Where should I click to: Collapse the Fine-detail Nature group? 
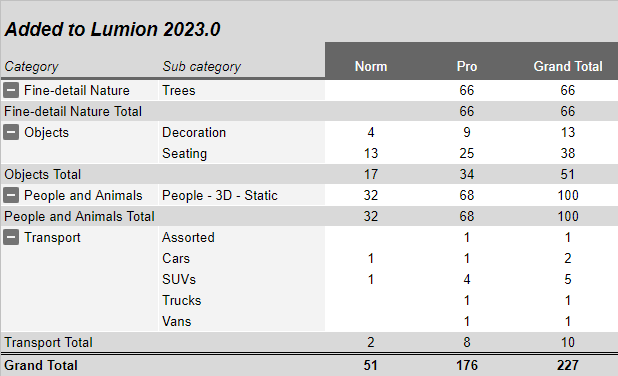[x=11, y=90]
